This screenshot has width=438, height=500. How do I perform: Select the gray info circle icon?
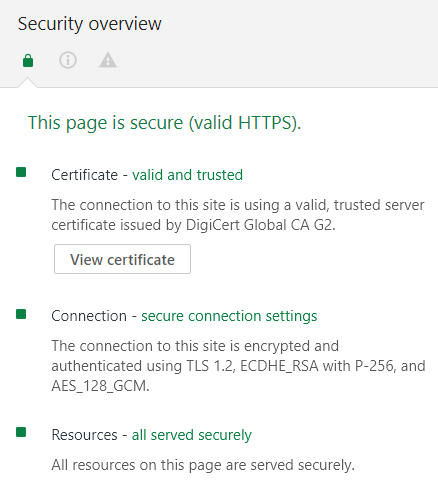pos(68,60)
